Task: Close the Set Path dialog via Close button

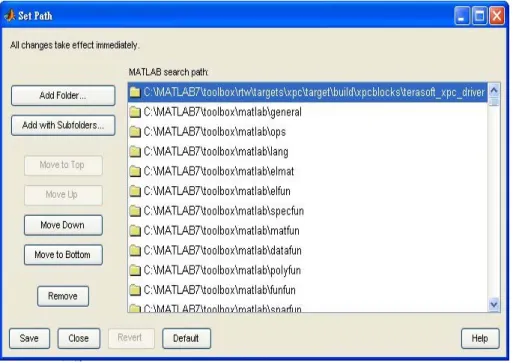Action: click(x=79, y=338)
